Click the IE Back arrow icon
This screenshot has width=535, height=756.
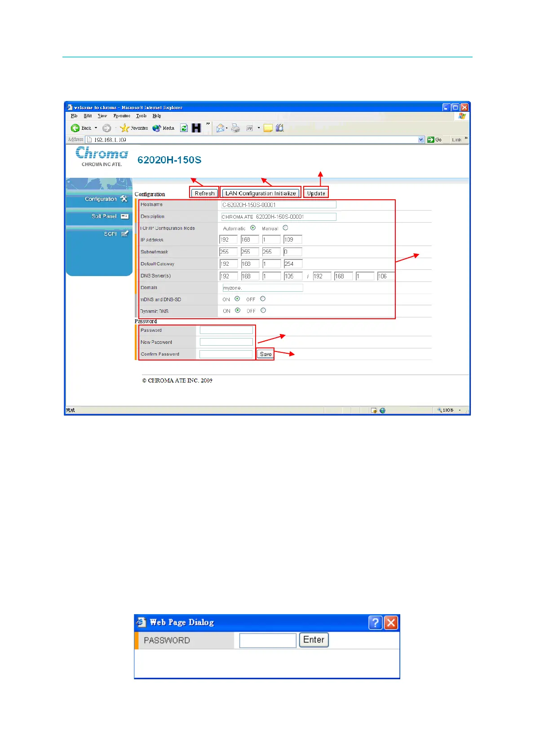[75, 128]
